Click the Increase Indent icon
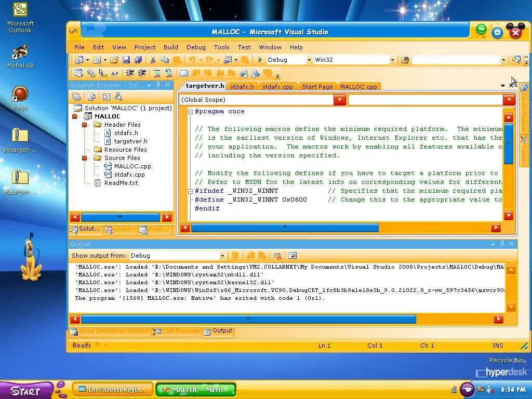 tap(142, 73)
